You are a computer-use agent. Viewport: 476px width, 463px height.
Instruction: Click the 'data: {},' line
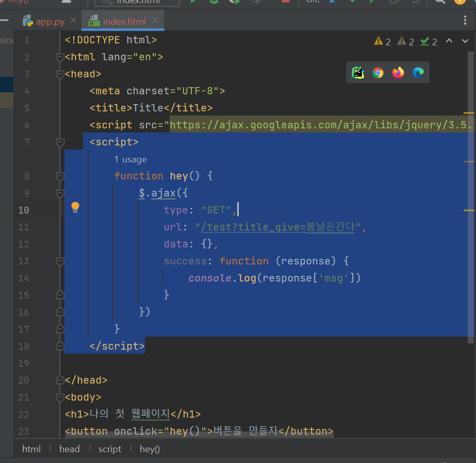(x=191, y=244)
